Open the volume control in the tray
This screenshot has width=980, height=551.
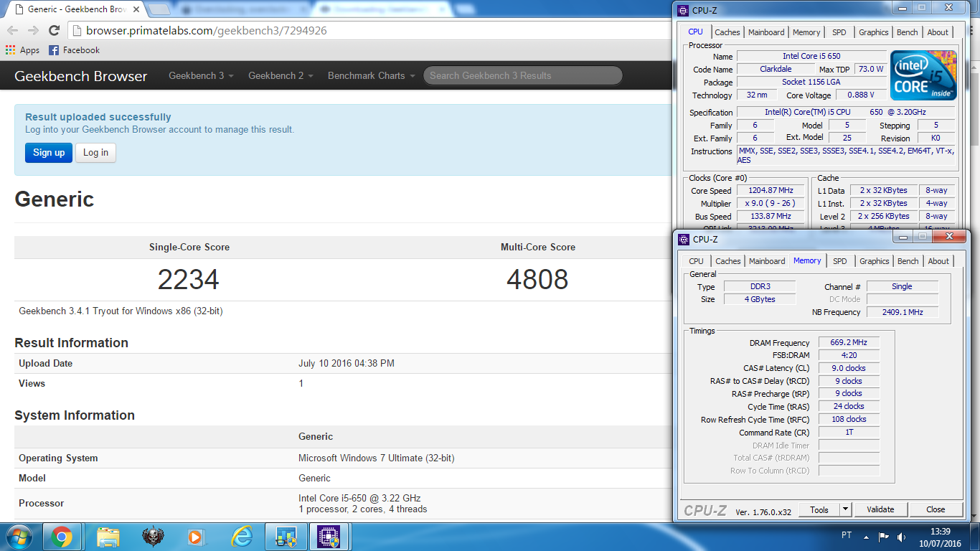(x=902, y=537)
